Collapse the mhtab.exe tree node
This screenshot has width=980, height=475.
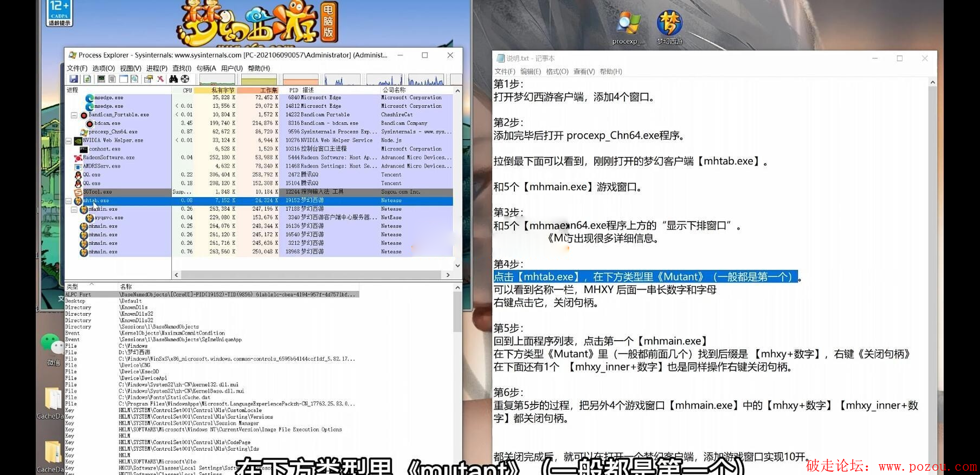[68, 201]
